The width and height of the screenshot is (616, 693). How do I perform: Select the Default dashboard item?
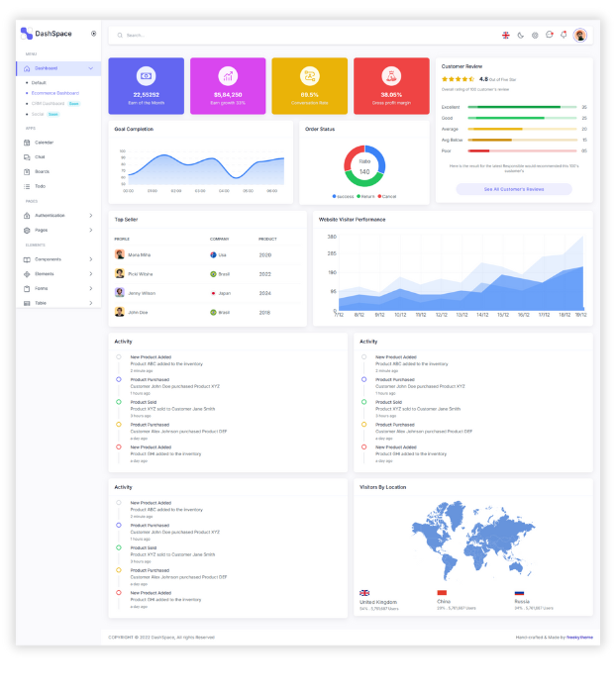click(x=39, y=82)
